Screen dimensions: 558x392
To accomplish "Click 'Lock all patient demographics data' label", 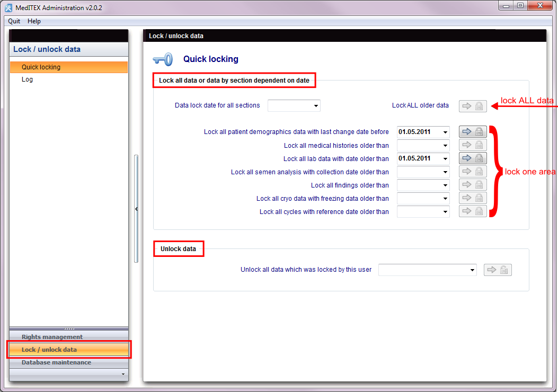I will tap(296, 131).
